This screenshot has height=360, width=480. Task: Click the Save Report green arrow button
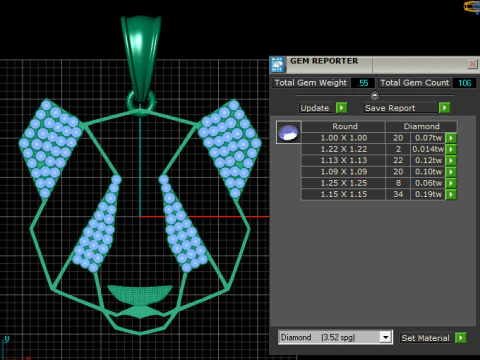444,108
